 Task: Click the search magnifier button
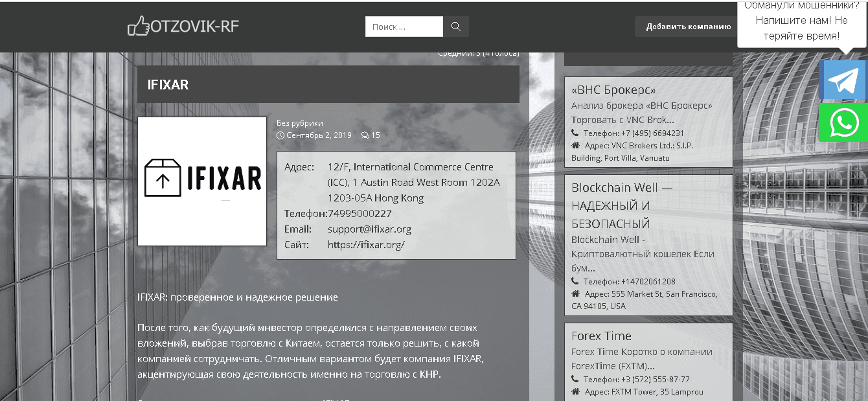click(x=455, y=27)
